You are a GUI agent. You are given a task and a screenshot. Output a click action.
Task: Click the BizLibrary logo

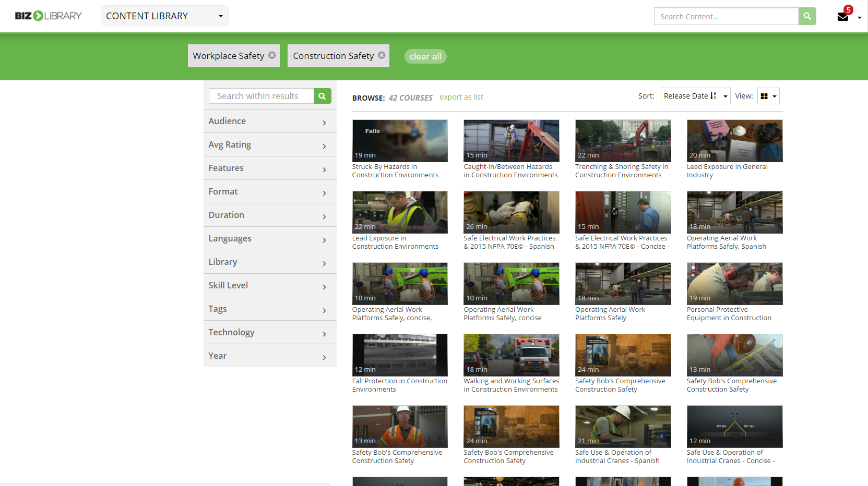48,16
